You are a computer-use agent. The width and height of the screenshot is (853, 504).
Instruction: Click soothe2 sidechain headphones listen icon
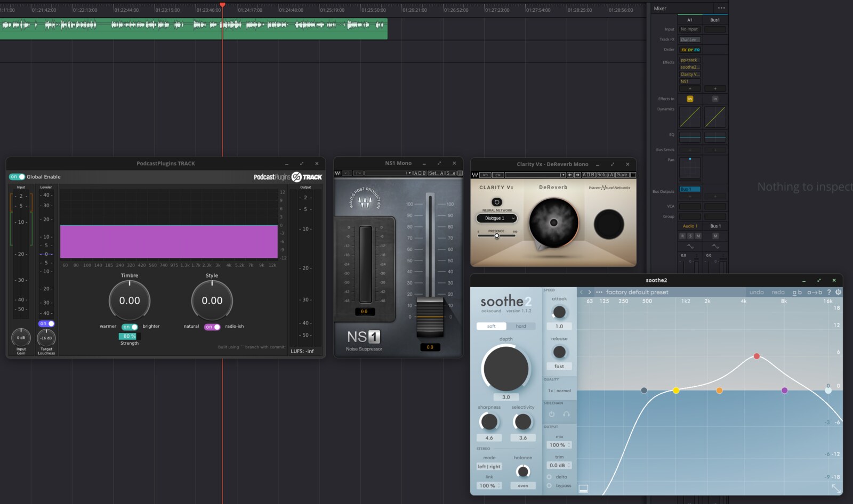(566, 414)
